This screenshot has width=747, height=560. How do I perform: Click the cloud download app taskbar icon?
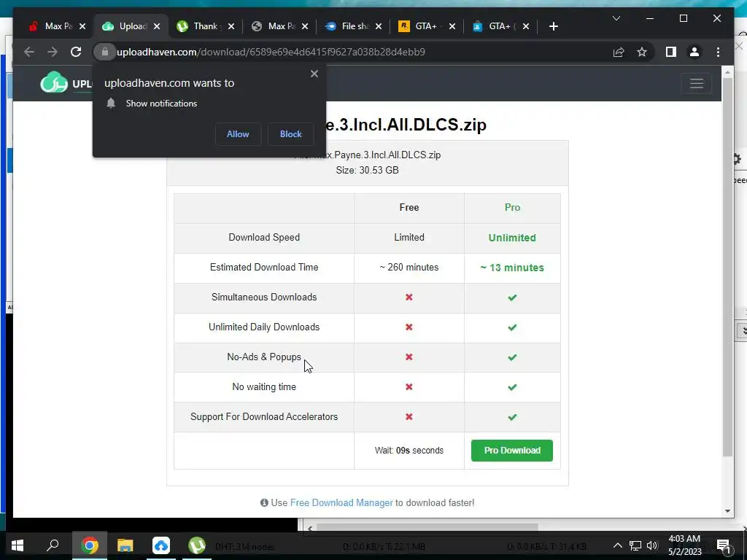click(161, 545)
